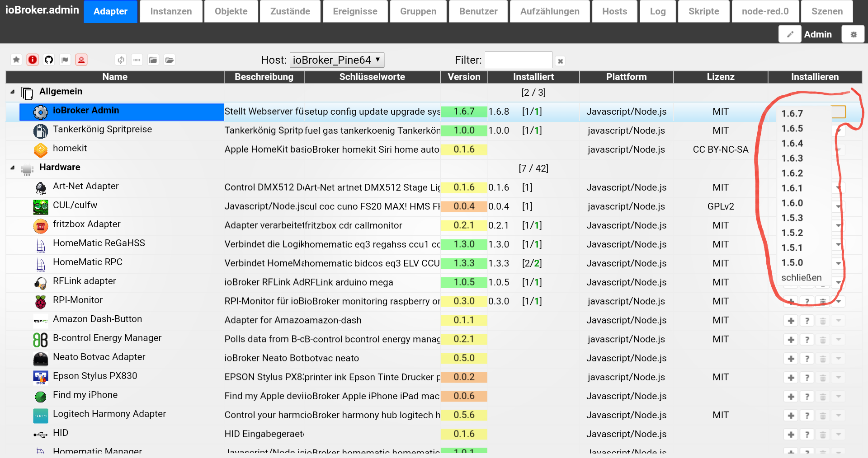Image resolution: width=868 pixels, height=458 pixels.
Task: Open version dropdown arrow for Art-Net Adapter
Action: tap(839, 187)
